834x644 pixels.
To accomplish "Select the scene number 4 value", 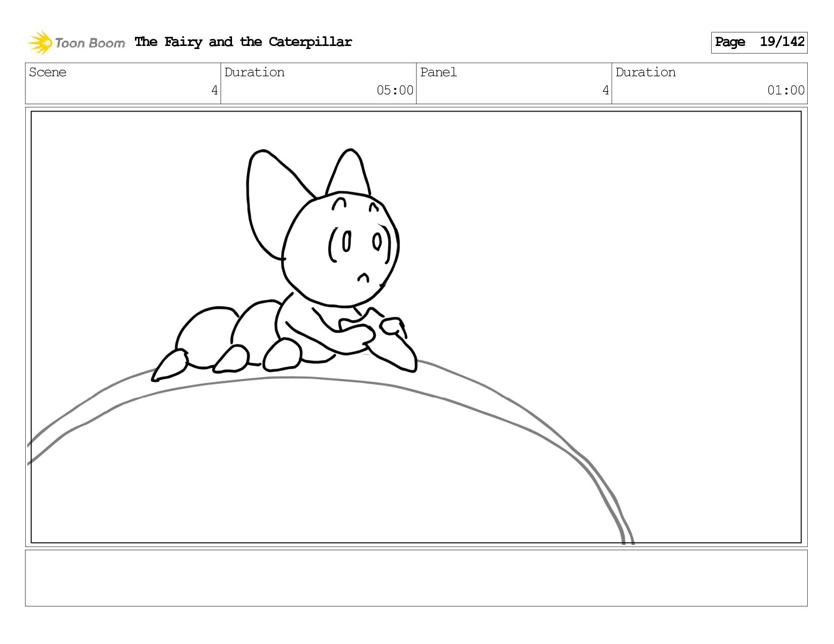I will [214, 90].
